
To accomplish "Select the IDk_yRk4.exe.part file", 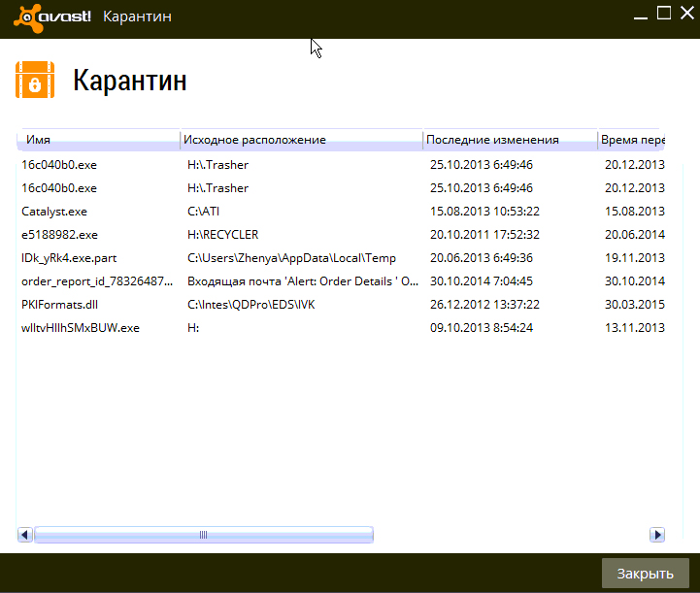I will point(69,258).
